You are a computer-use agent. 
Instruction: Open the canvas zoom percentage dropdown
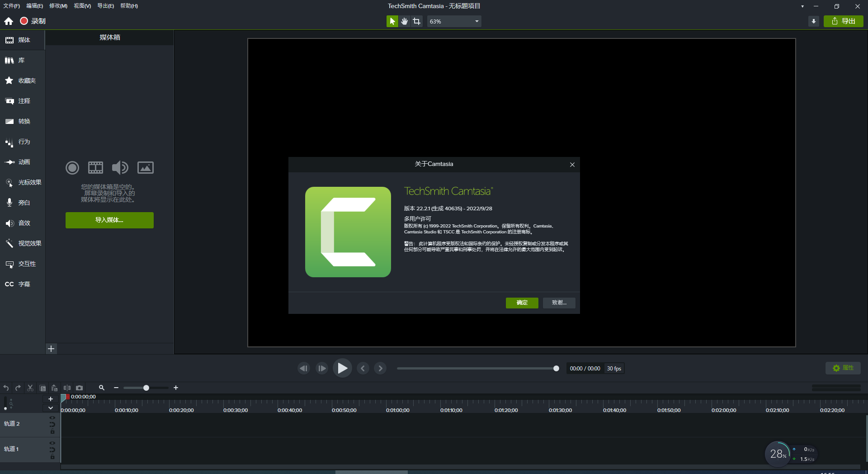[x=454, y=21]
